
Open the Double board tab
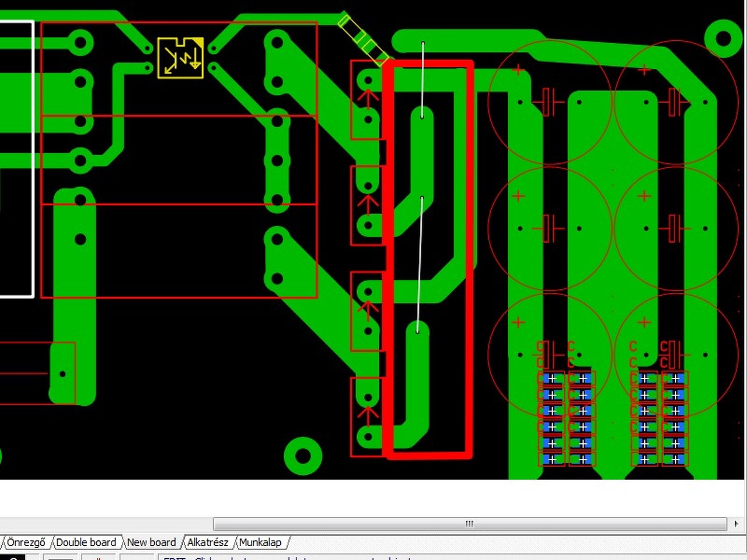pos(86,542)
